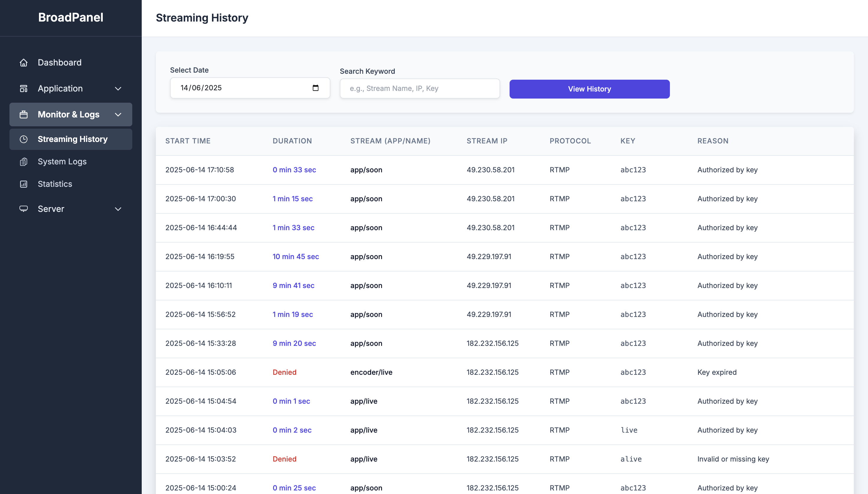Collapse the Monitor & Logs chevron
868x494 pixels.
tap(118, 115)
